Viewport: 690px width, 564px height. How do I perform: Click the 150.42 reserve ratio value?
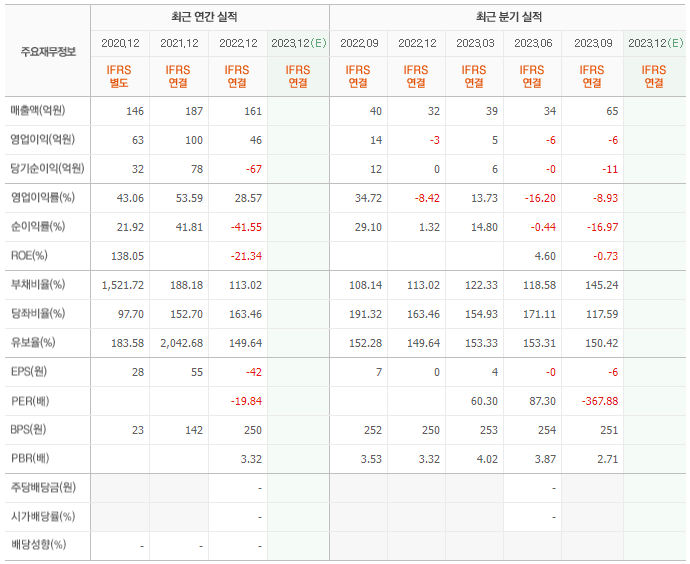602,343
